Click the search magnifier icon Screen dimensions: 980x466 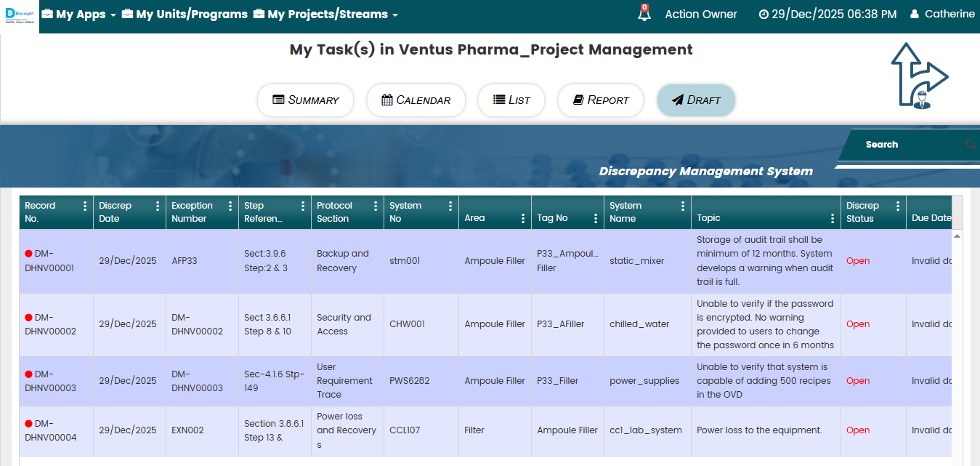coord(971,145)
